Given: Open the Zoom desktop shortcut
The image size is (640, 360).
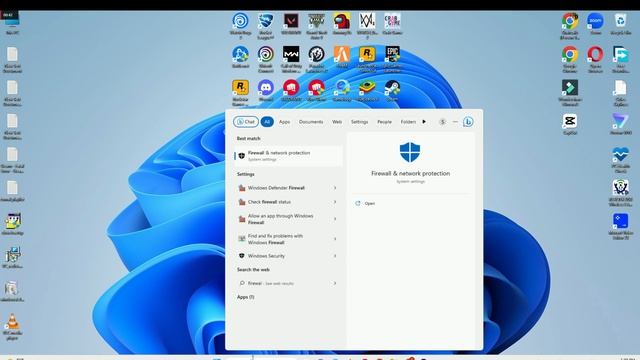Looking at the screenshot, I should pyautogui.click(x=596, y=21).
